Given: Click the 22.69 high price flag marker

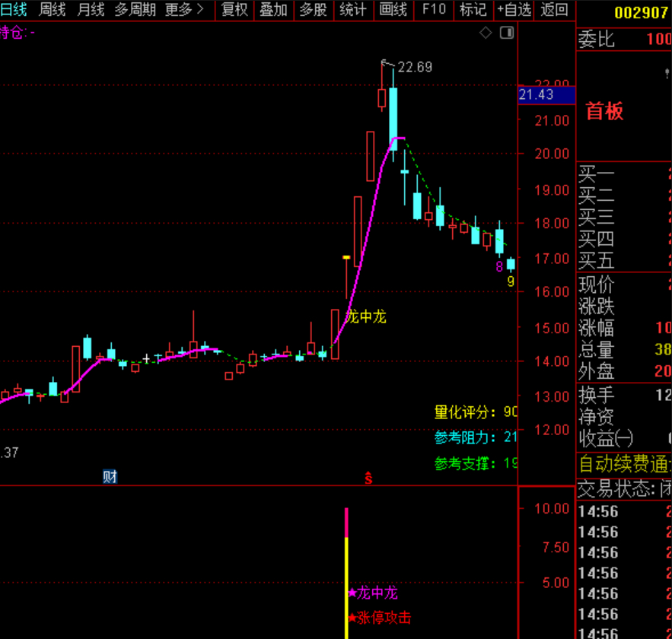Looking at the screenshot, I should (386, 64).
